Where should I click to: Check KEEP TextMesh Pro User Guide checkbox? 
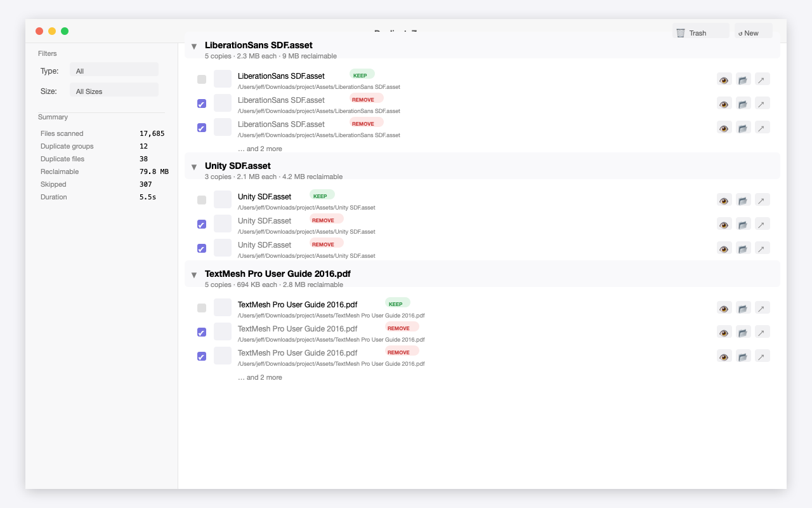coord(202,308)
